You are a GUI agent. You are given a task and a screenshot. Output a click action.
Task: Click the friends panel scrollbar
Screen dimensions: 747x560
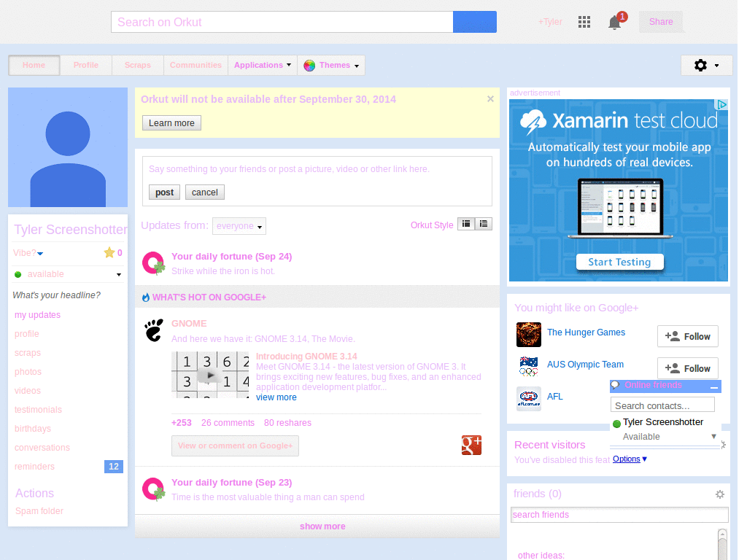[722, 544]
